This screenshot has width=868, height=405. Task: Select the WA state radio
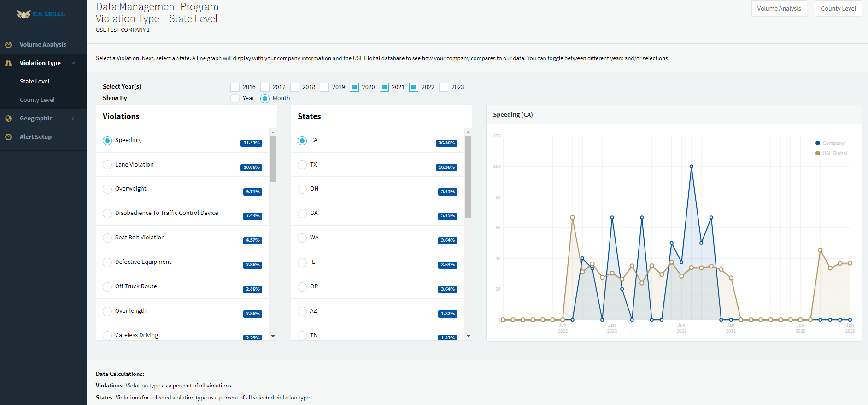tap(302, 238)
